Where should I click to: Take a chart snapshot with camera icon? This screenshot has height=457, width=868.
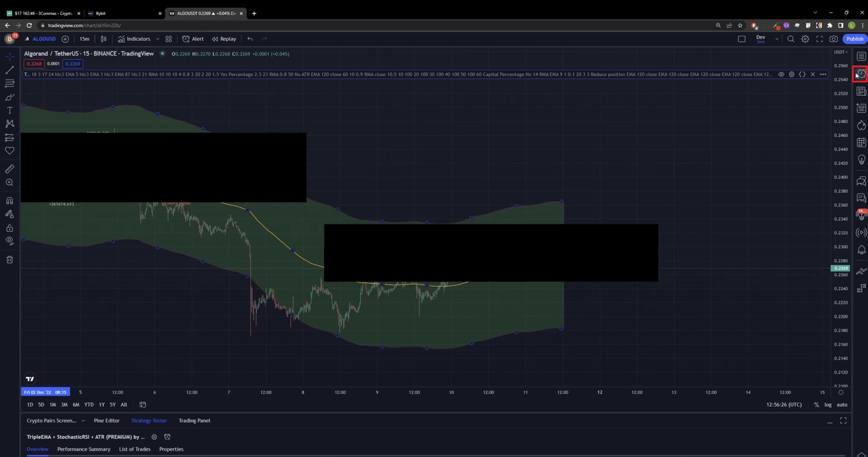(833, 39)
